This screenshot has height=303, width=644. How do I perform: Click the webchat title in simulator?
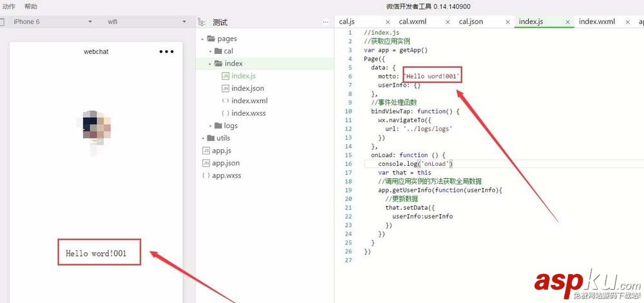coord(96,51)
